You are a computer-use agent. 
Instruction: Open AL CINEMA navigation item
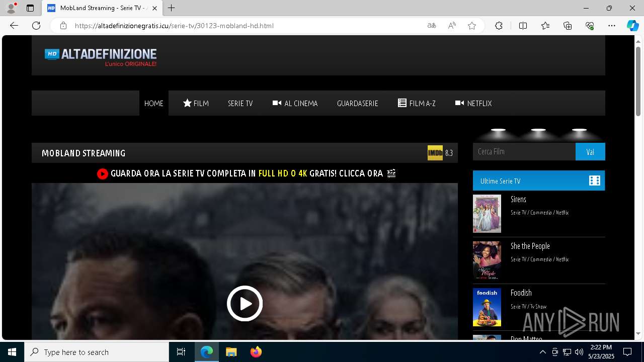coord(295,103)
